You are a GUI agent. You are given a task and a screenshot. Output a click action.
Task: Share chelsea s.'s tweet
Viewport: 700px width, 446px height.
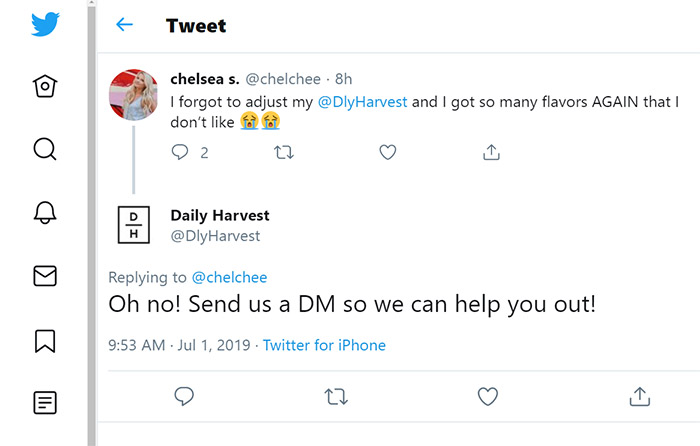tap(491, 152)
